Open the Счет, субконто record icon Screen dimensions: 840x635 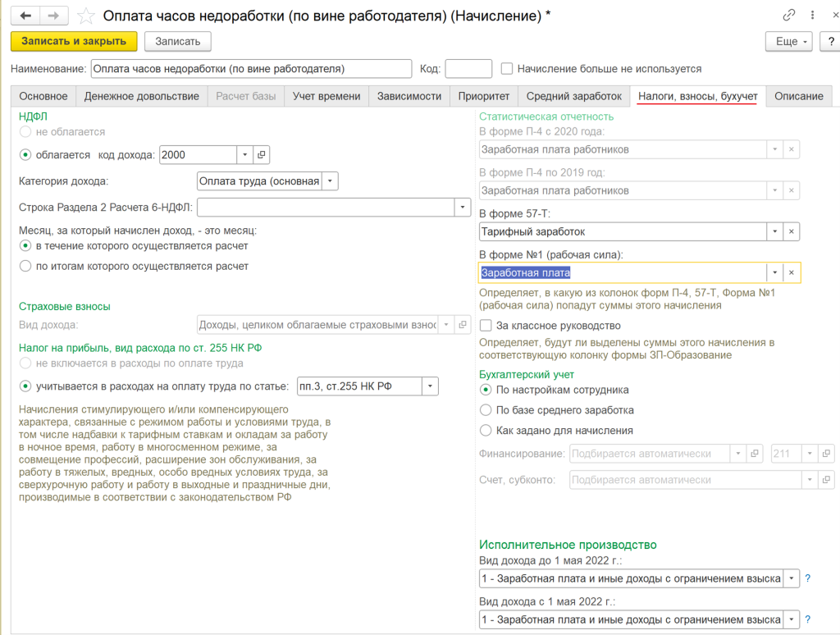[826, 480]
